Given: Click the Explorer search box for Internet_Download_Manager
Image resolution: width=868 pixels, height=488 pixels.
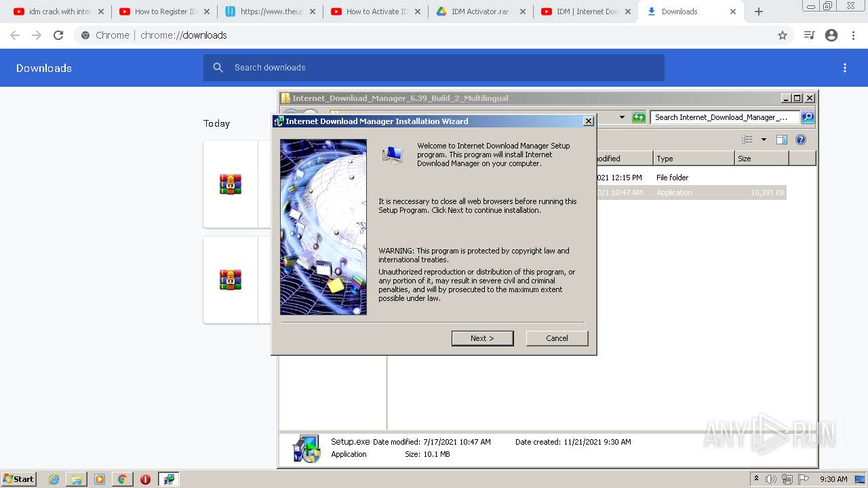Looking at the screenshot, I should pyautogui.click(x=725, y=117).
